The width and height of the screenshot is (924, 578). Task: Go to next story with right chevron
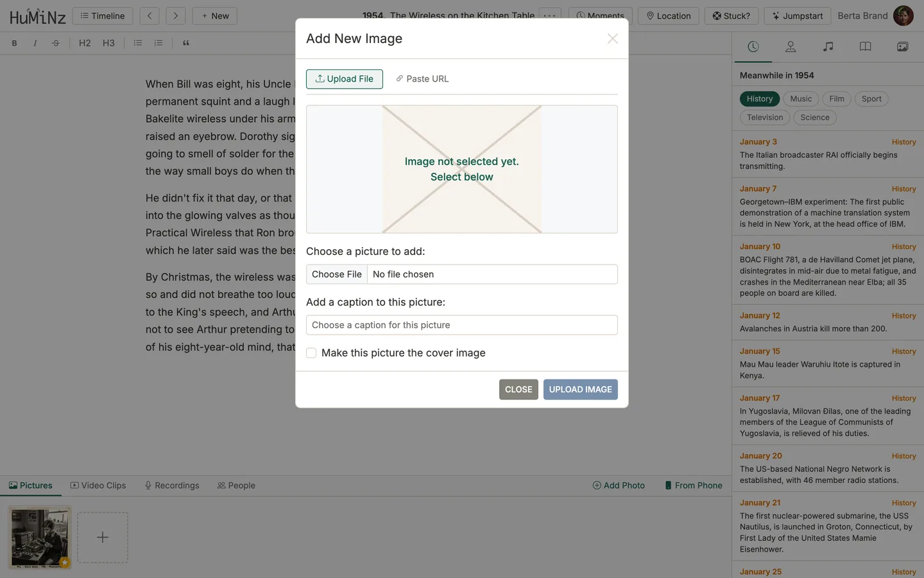point(175,16)
